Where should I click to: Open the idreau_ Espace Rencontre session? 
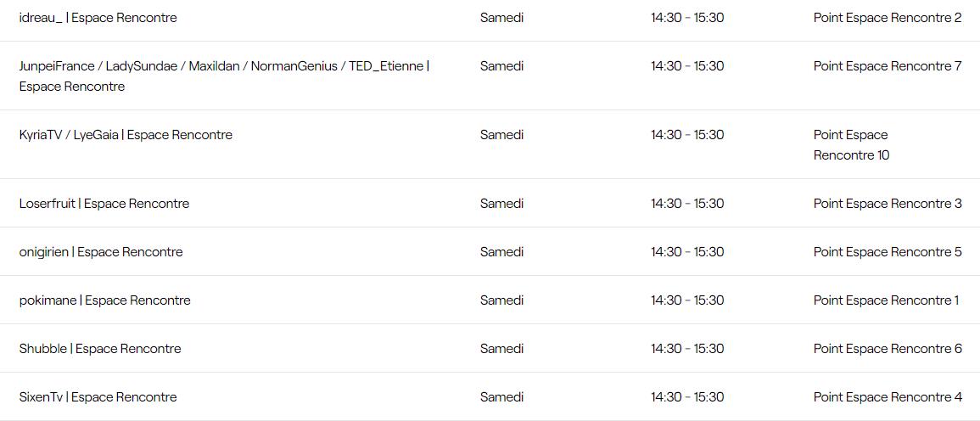[98, 18]
